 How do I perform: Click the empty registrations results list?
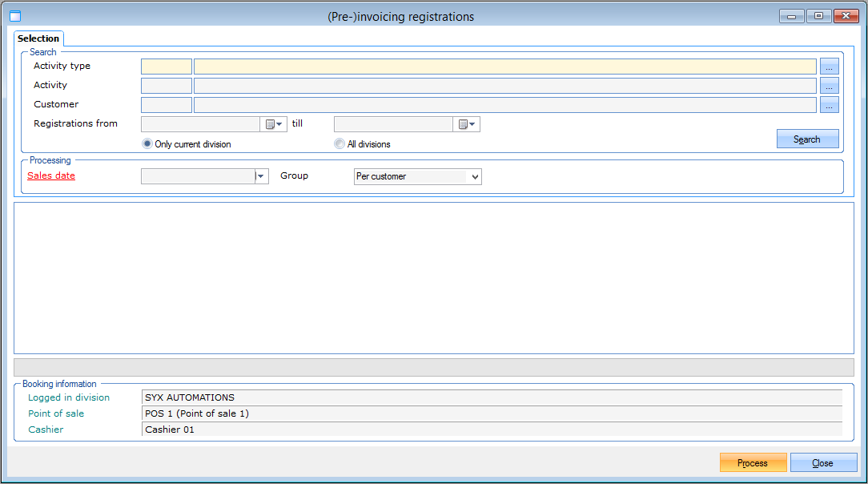click(x=433, y=277)
